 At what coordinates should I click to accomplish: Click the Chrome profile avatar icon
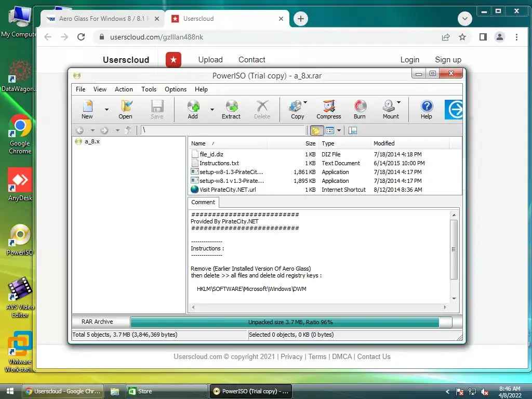point(500,37)
